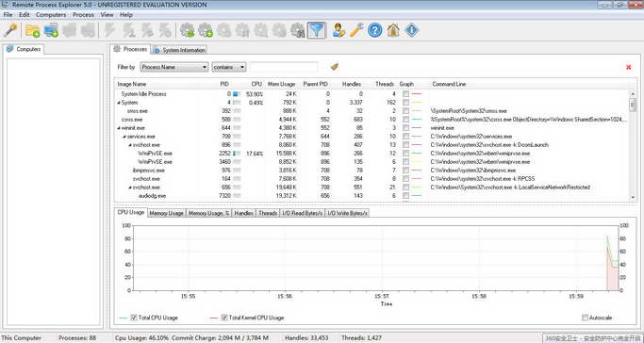Tick graph checkbox for WmiPrvSE.exe PID 2252
The height and width of the screenshot is (343, 644).
405,154
